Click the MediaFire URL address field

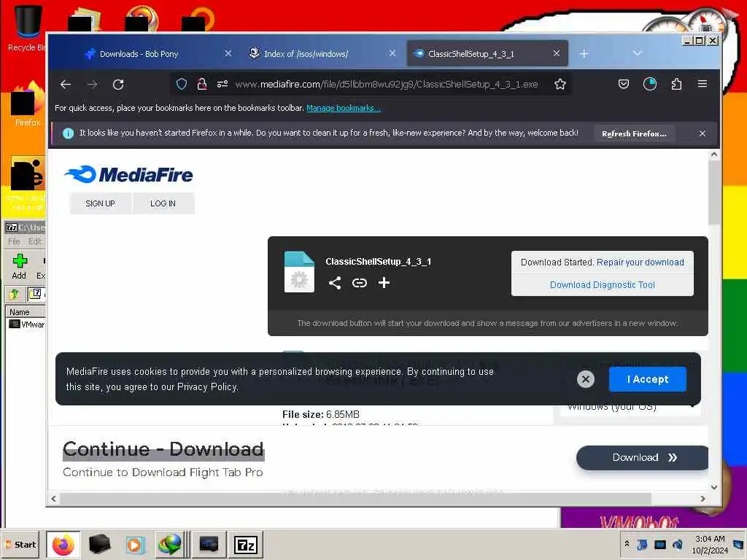click(387, 85)
